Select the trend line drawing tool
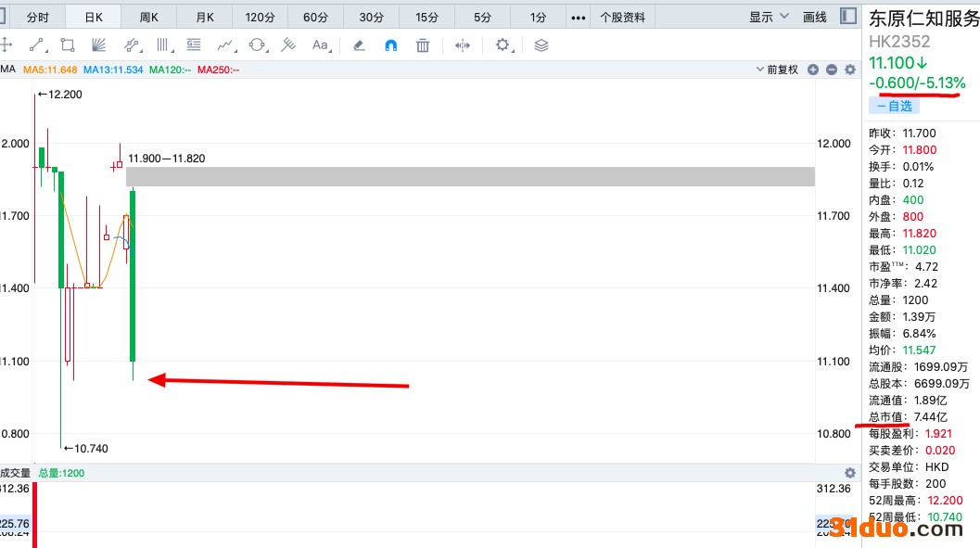Screen dimensions: 980x548 (37, 45)
